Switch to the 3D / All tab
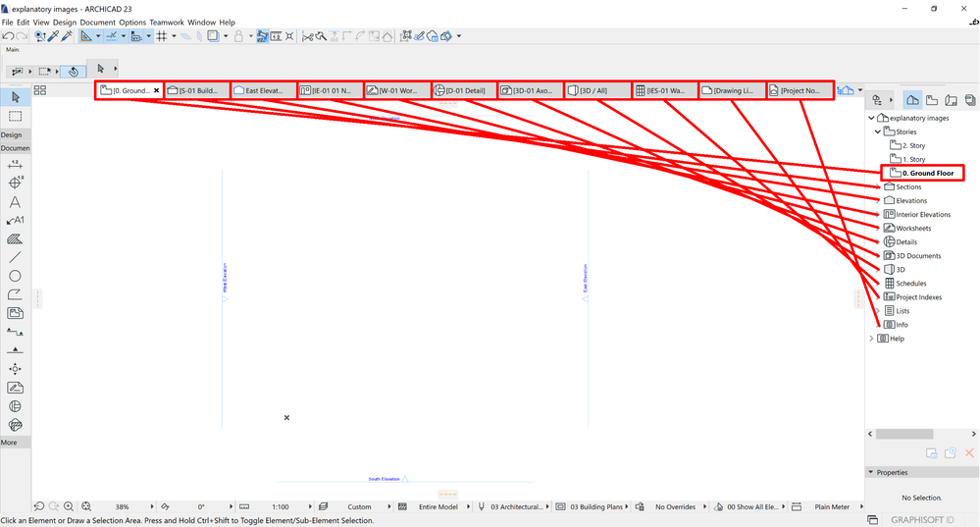Viewport: 980px width, 527px height. pos(598,90)
